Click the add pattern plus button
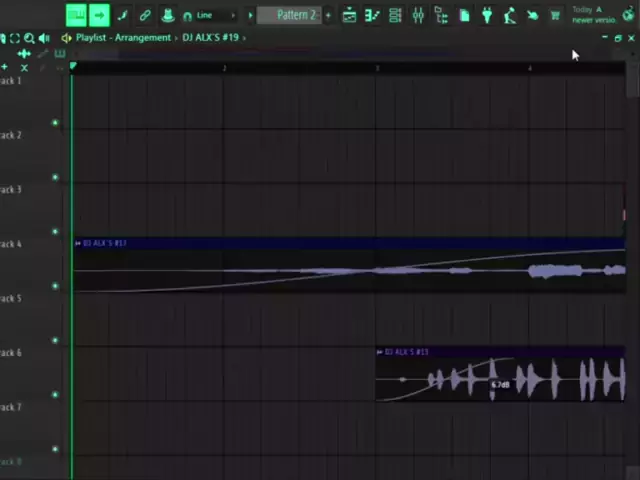The height and width of the screenshot is (480, 640). (328, 15)
